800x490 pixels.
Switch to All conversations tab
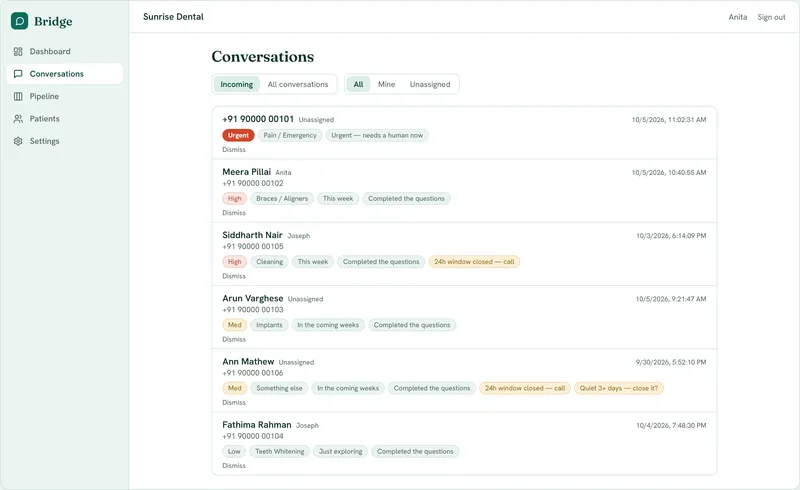[x=298, y=84]
